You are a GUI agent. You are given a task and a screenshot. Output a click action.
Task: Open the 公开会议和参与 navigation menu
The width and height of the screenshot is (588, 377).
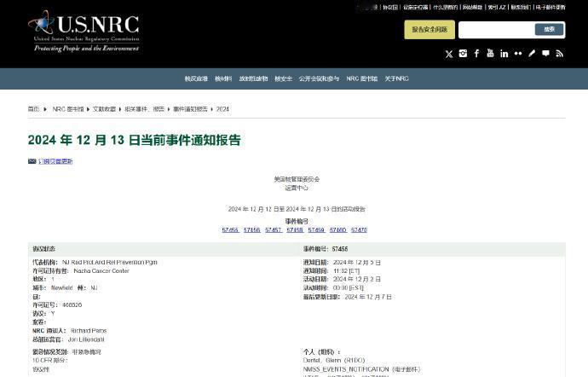point(319,78)
